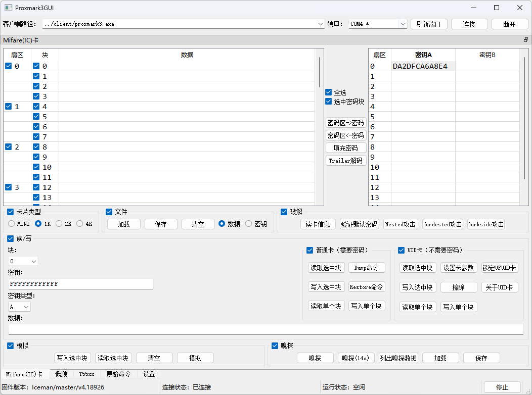Toggle block 5 checkbox
Screen dimensions: 532x395
click(x=36, y=117)
